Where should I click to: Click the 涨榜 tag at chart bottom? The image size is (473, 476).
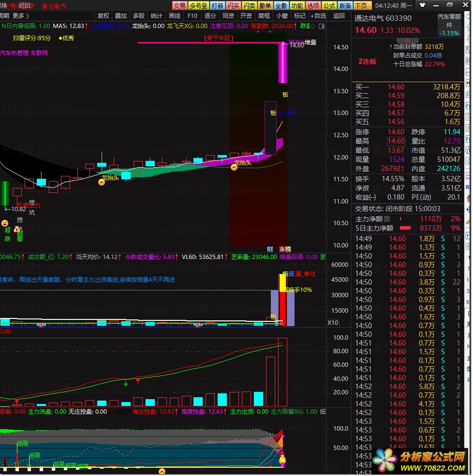pos(285,249)
